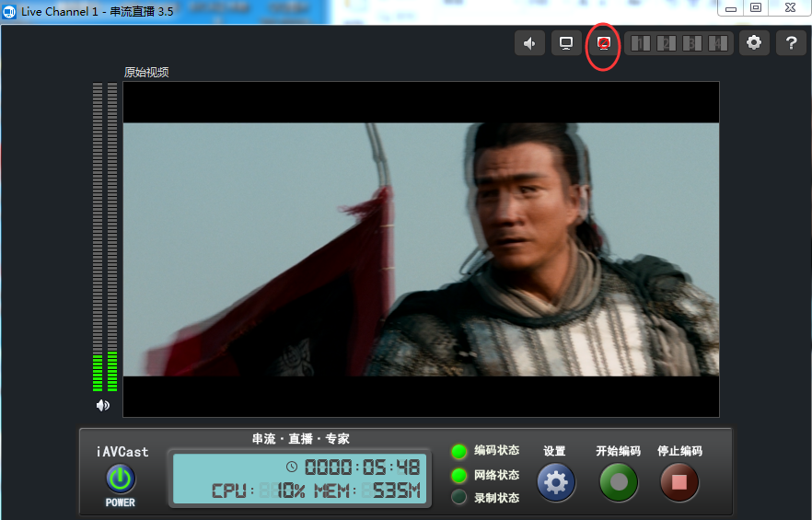
Task: Click the 网络状态 label
Action: tap(496, 475)
